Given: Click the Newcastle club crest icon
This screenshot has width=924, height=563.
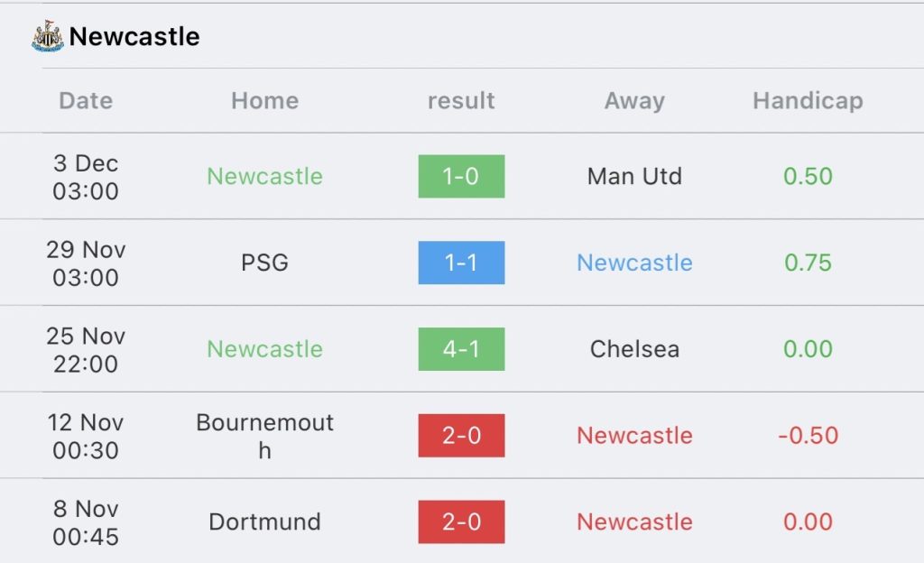Looking at the screenshot, I should point(48,36).
